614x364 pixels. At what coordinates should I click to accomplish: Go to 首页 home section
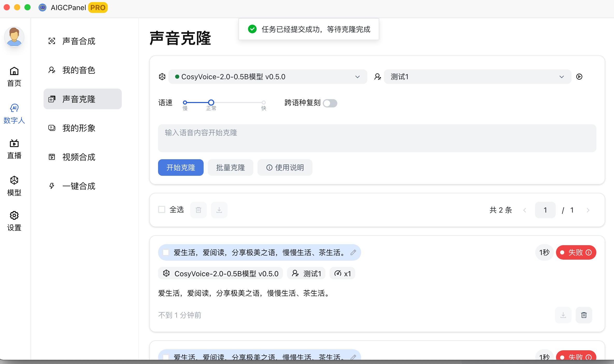coord(14,77)
